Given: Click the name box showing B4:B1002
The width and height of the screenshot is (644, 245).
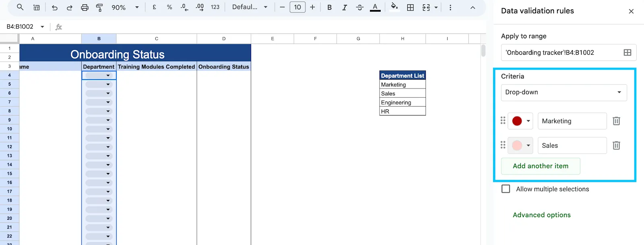Looking at the screenshot, I should pos(20,27).
